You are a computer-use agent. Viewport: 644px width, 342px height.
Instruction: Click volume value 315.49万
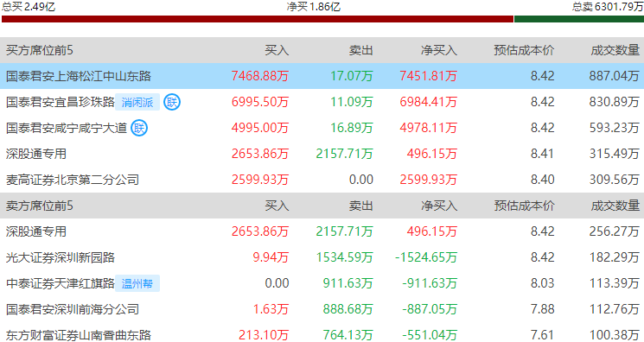tap(615, 154)
